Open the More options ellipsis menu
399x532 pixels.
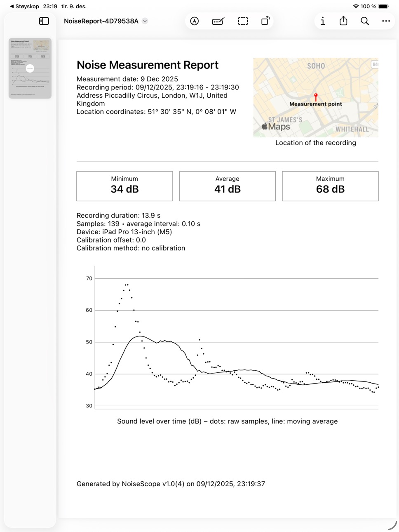(386, 21)
